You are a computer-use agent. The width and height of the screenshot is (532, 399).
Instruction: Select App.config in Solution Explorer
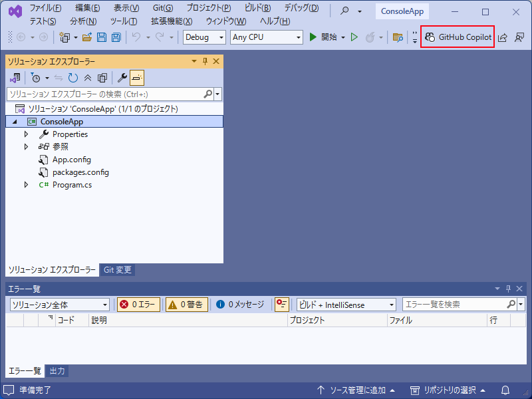pyautogui.click(x=72, y=160)
